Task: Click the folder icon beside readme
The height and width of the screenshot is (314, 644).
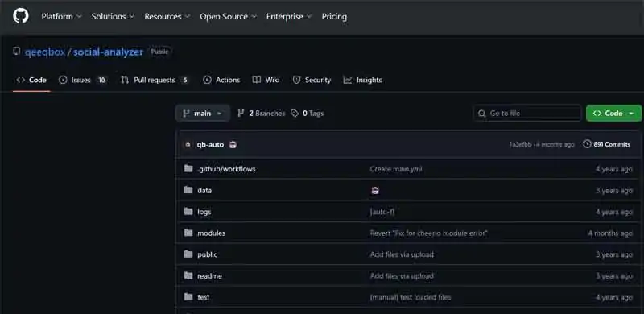Action: (x=188, y=276)
